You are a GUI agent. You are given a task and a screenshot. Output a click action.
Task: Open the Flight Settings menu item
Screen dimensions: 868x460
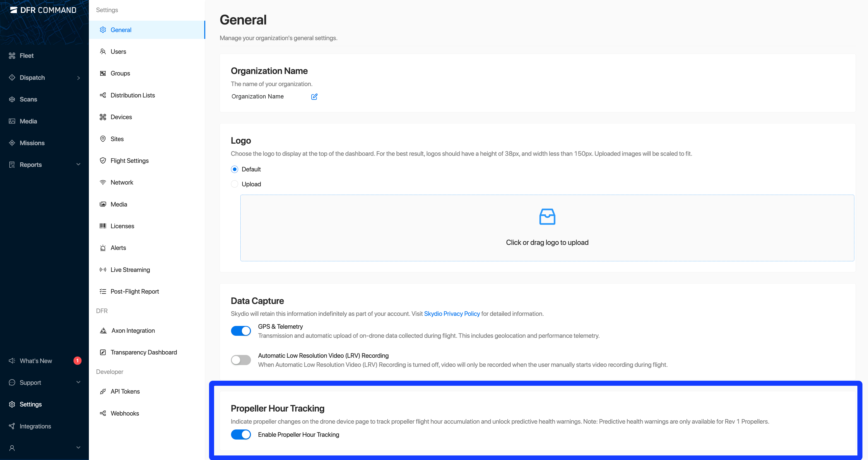coord(129,161)
